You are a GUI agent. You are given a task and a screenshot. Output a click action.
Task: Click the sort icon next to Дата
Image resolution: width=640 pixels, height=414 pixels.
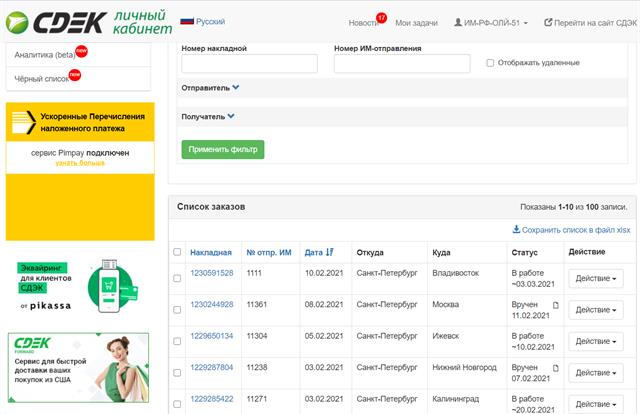pos(331,253)
